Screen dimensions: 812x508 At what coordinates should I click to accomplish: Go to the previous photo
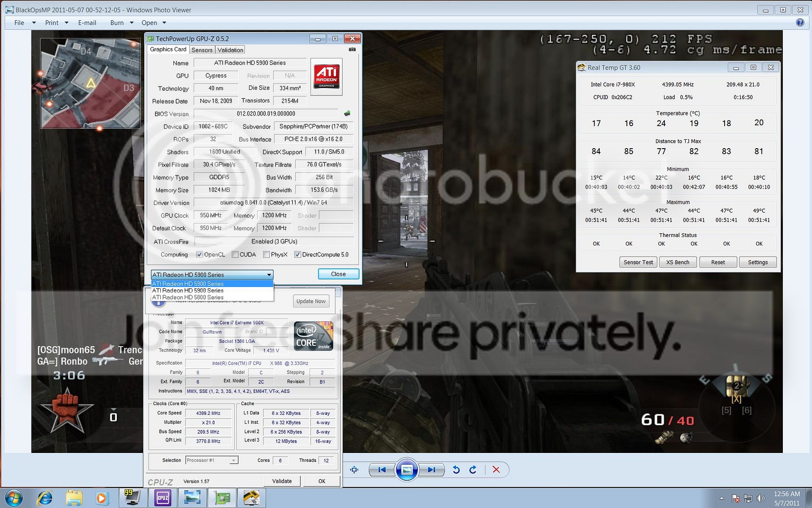tap(382, 469)
